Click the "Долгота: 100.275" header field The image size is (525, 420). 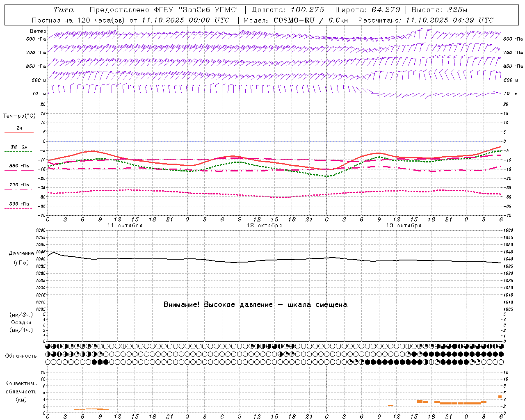(x=288, y=10)
